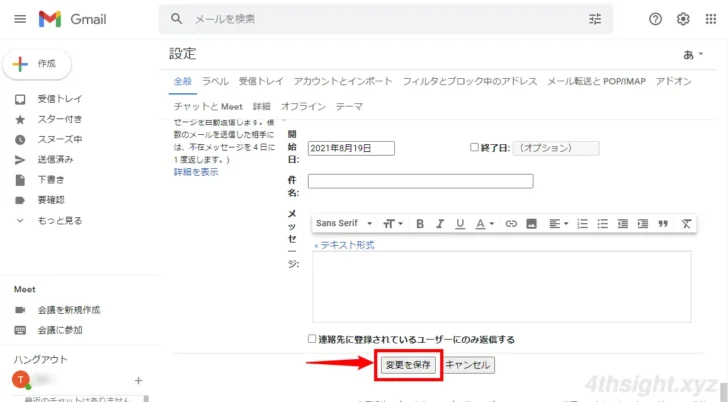Click the 開始日 date field
The image size is (728, 402).
351,148
